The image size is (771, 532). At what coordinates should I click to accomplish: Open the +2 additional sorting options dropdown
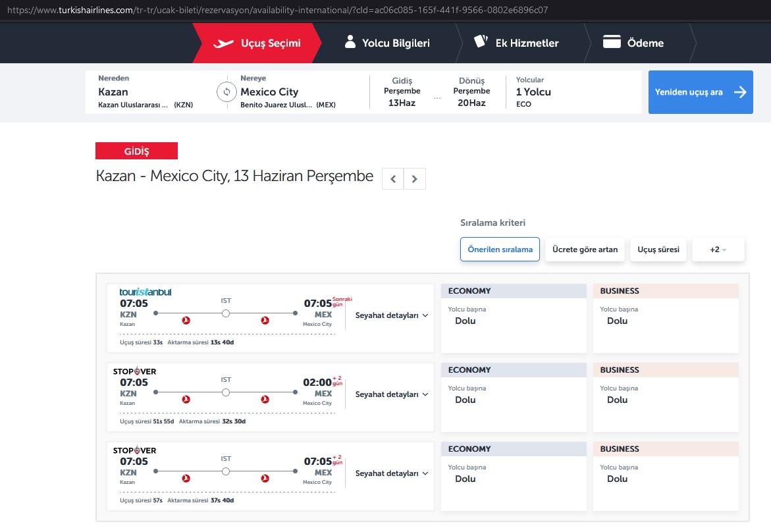click(718, 250)
